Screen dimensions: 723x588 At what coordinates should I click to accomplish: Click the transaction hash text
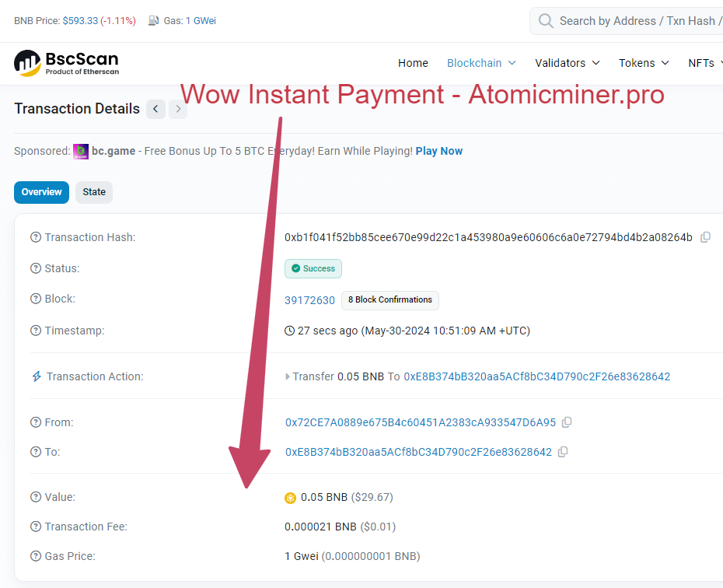[x=488, y=237]
